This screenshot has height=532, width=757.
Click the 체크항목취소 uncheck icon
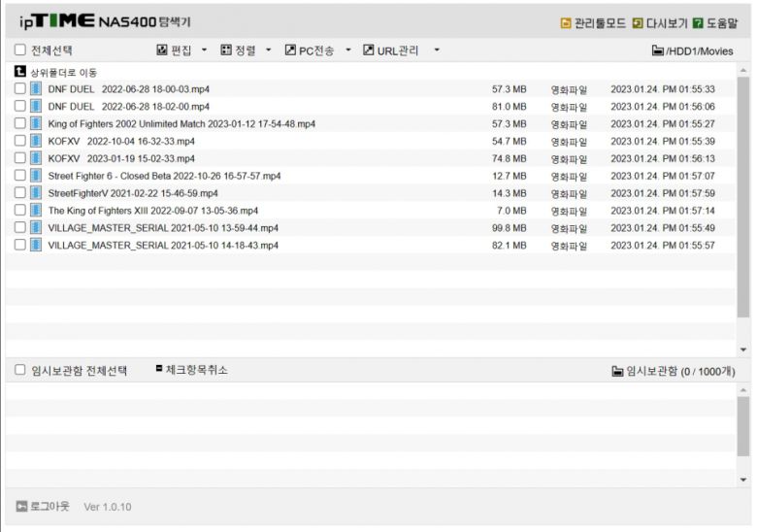point(159,369)
